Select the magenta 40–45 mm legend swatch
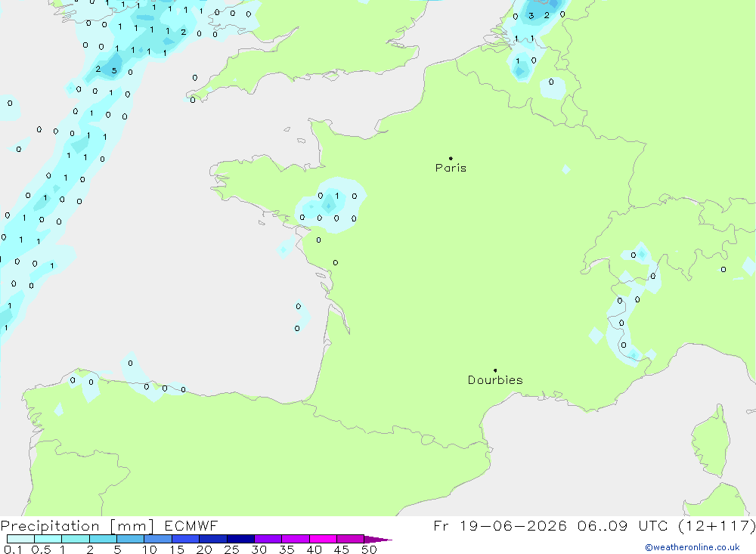 click(x=323, y=539)
